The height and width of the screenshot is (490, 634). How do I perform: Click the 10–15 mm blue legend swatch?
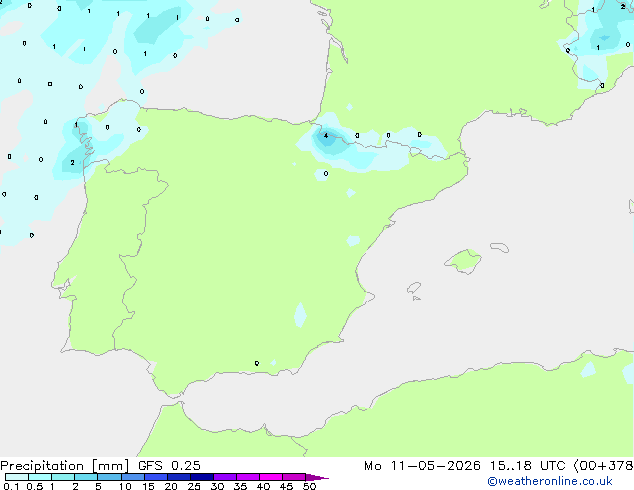[133, 477]
